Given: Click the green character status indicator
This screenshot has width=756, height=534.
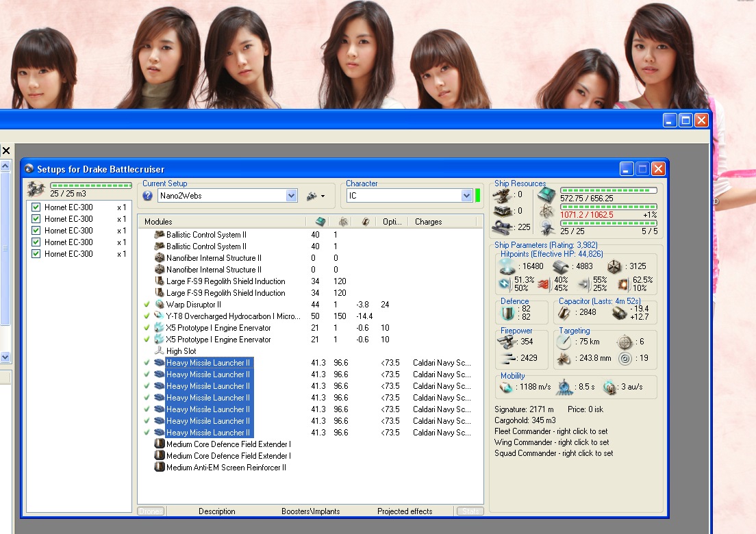Looking at the screenshot, I should point(478,196).
